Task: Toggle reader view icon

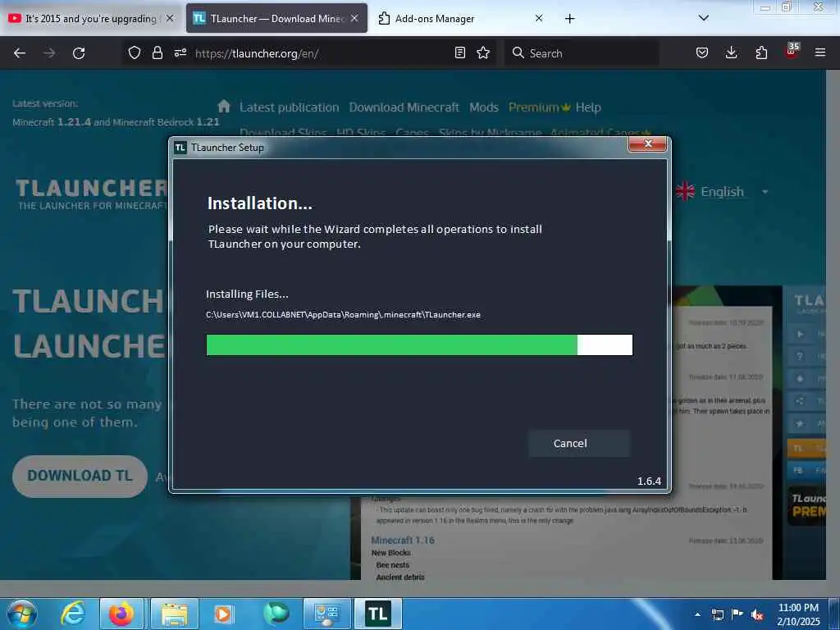Action: [459, 52]
